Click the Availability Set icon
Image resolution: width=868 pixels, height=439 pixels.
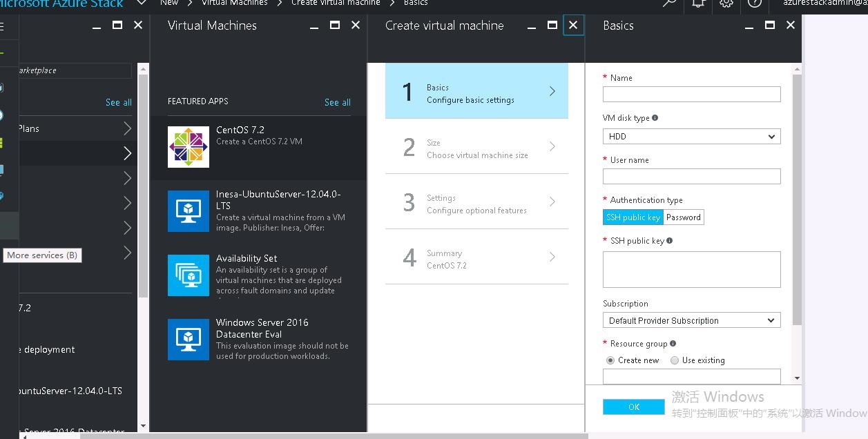point(189,275)
